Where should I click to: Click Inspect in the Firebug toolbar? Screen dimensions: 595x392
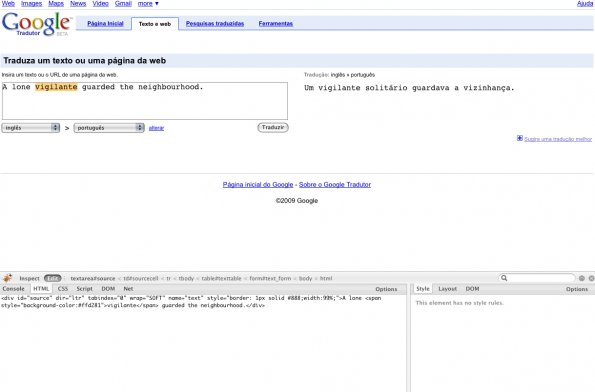click(29, 278)
